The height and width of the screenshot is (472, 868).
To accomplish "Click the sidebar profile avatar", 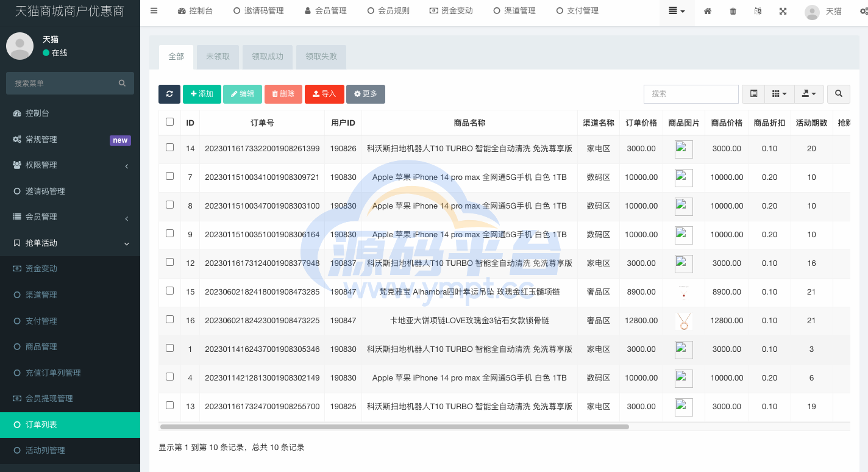I will point(20,46).
